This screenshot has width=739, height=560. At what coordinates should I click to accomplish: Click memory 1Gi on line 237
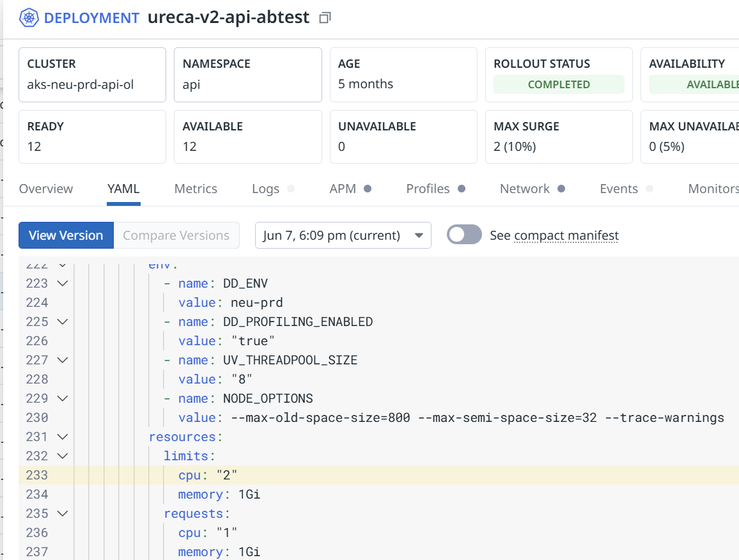pyautogui.click(x=219, y=552)
